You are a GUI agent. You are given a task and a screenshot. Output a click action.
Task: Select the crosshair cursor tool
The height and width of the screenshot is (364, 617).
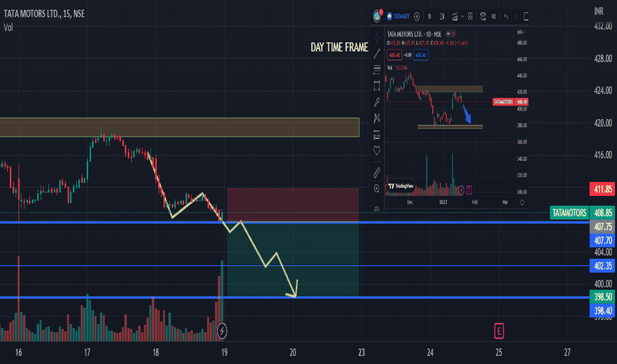377,38
